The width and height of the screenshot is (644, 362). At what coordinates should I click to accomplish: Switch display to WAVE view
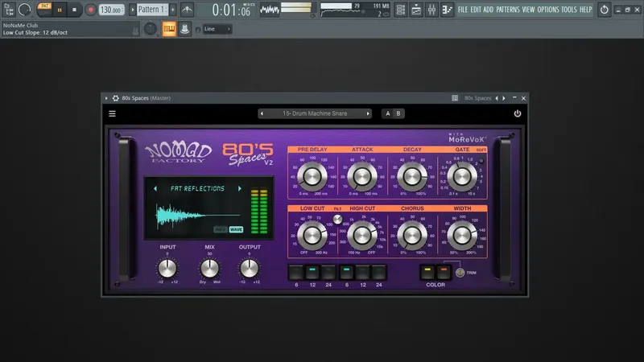236,229
